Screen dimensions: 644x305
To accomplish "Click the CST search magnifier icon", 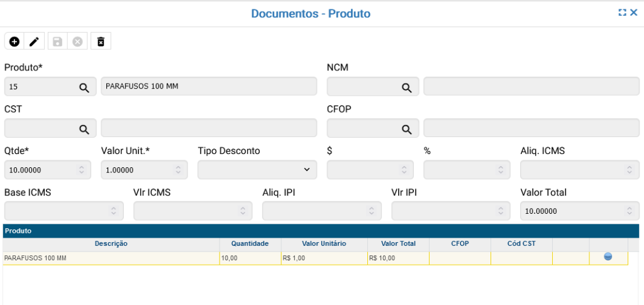I will tap(84, 129).
